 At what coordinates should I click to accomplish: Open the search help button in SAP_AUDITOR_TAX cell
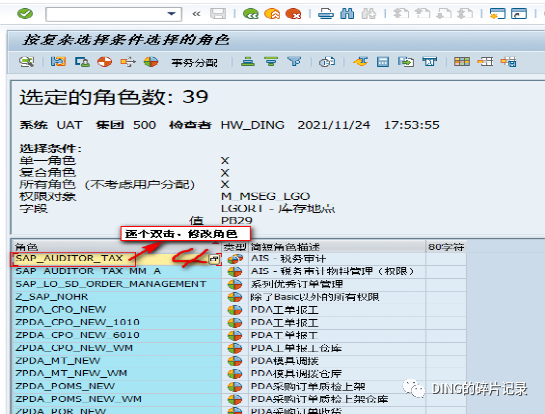tap(214, 259)
